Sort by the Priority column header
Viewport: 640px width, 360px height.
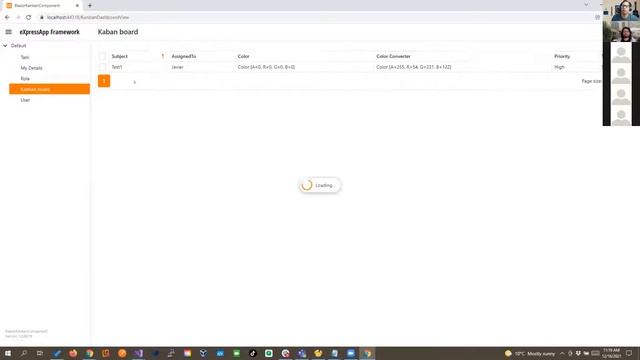pyautogui.click(x=562, y=56)
